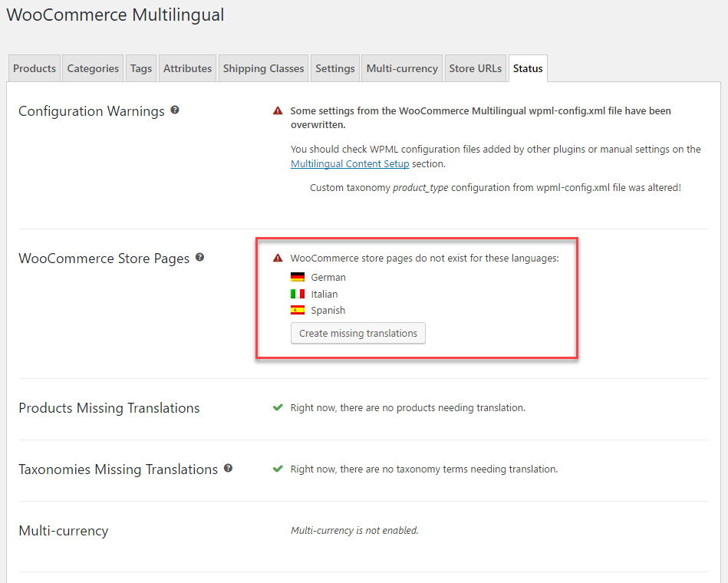The width and height of the screenshot is (728, 583).
Task: Click the Spanish language label
Action: point(328,310)
